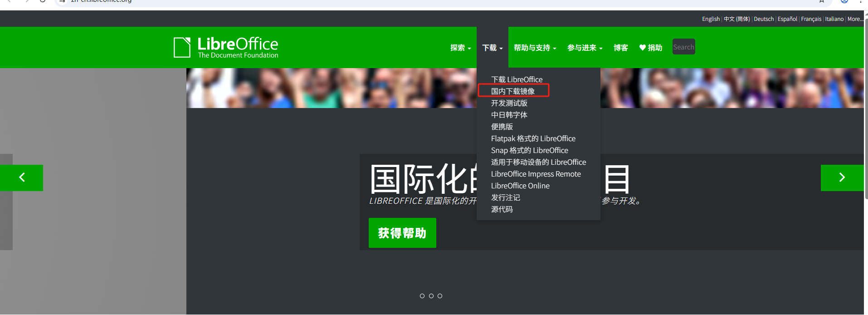The height and width of the screenshot is (315, 868).
Task: Select the third carousel dot indicator
Action: [x=440, y=296]
